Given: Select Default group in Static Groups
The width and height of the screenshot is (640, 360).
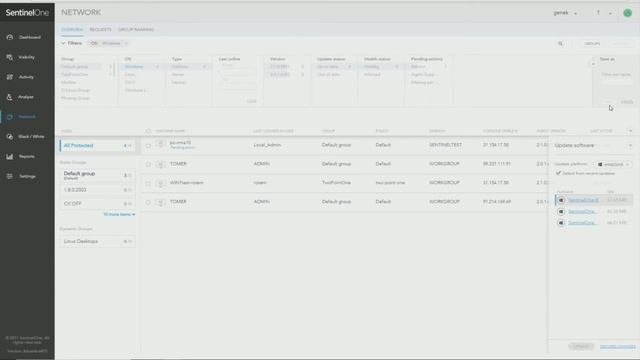Looking at the screenshot, I should (98, 176).
